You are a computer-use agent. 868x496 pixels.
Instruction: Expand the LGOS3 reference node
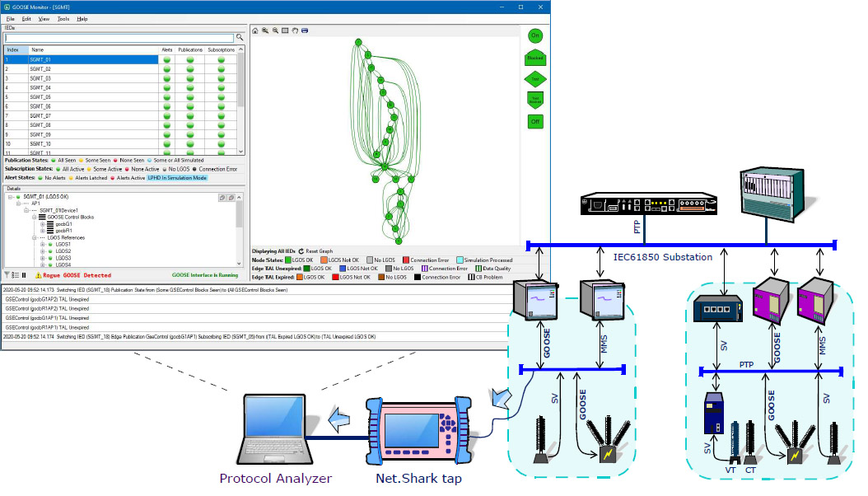[x=43, y=259]
